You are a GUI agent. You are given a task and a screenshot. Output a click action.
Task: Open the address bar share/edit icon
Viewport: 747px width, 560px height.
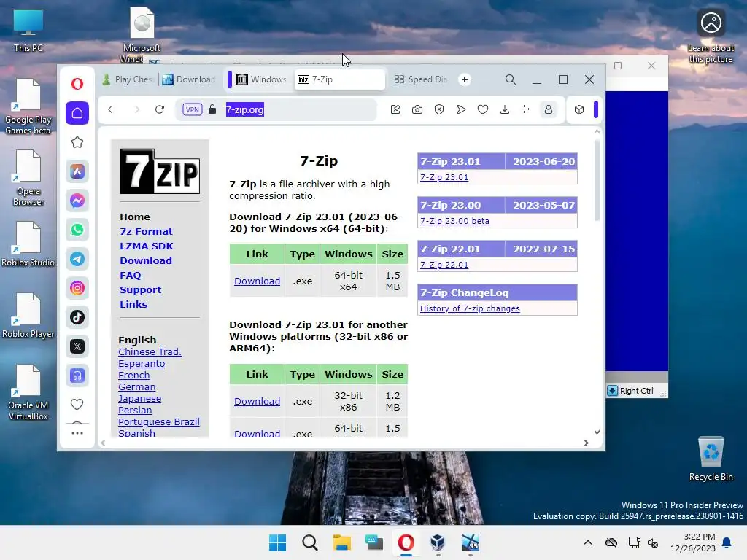click(x=395, y=109)
